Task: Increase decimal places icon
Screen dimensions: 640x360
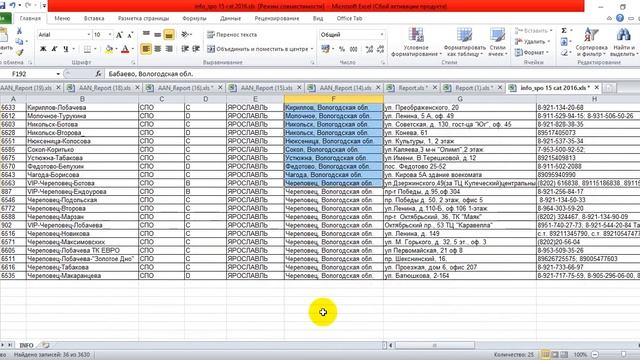Action: tap(369, 49)
